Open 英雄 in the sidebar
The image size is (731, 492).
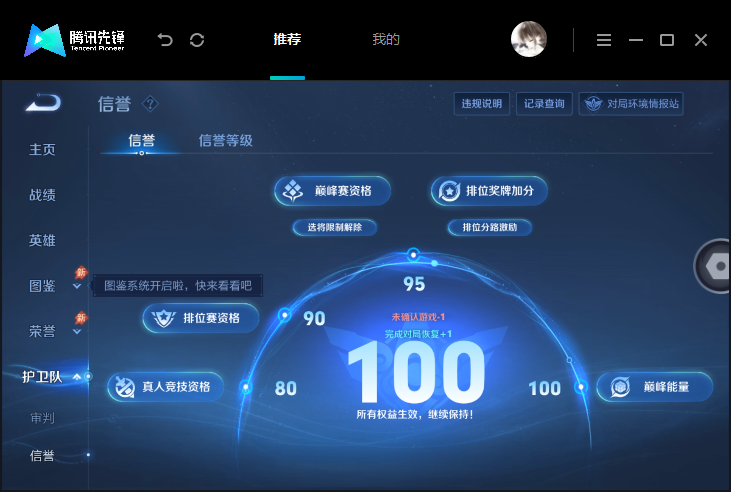coord(42,241)
